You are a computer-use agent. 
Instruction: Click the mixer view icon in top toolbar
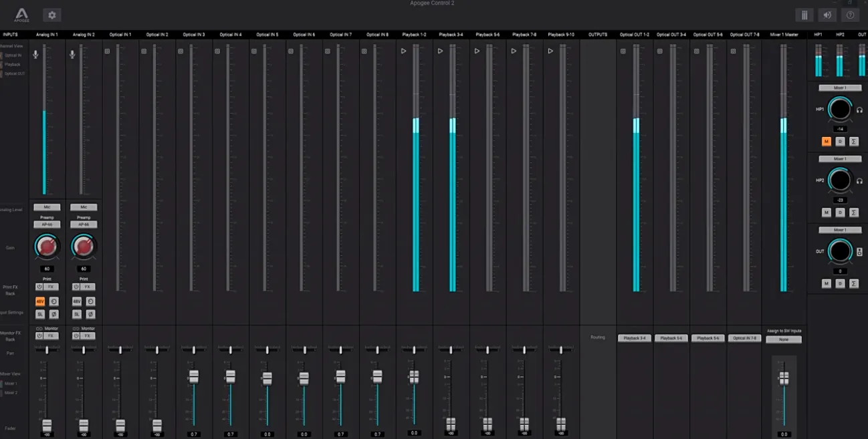tap(804, 15)
